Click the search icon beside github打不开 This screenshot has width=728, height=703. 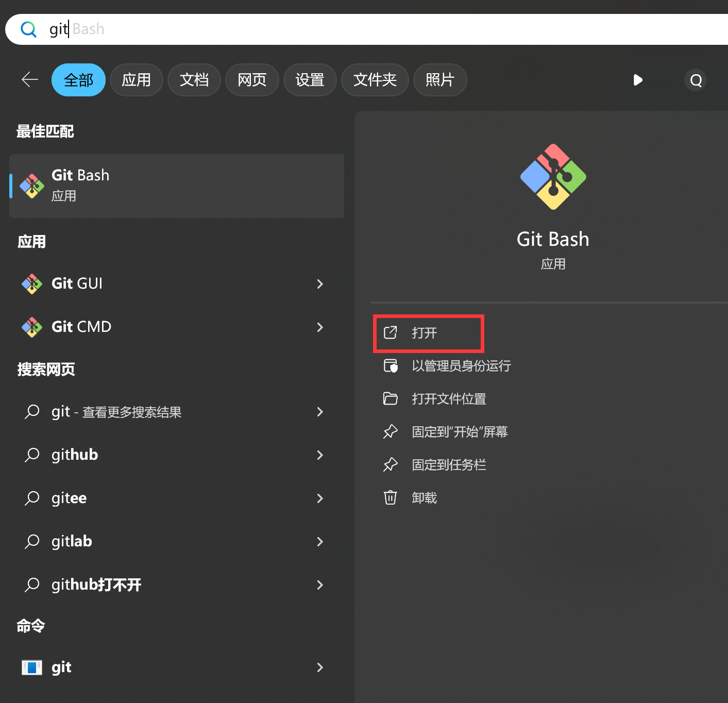click(x=32, y=584)
